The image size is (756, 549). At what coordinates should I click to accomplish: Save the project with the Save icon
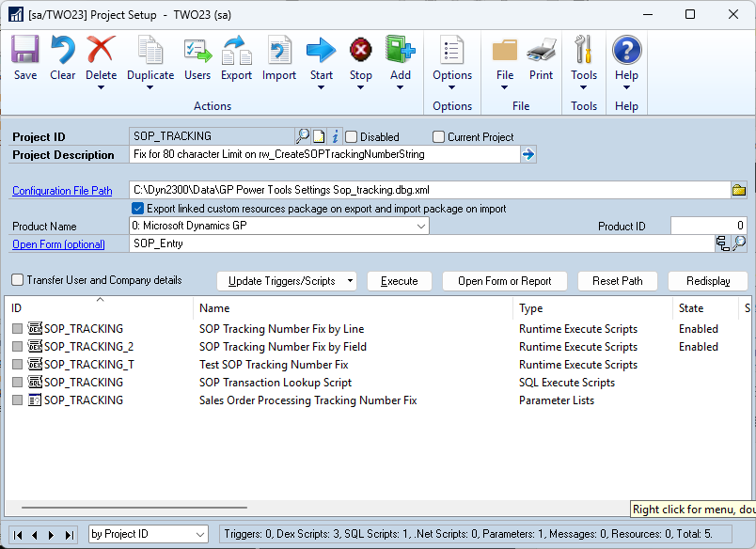pyautogui.click(x=25, y=50)
